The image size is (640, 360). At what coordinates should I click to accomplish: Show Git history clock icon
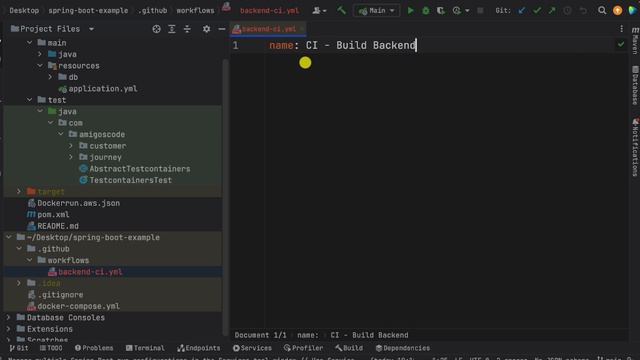[x=567, y=11]
